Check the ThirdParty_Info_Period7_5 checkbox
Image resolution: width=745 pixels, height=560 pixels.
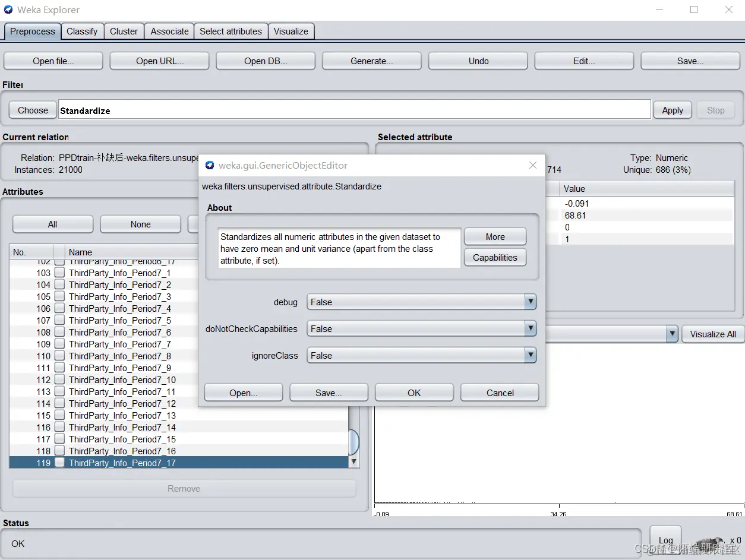tap(59, 320)
